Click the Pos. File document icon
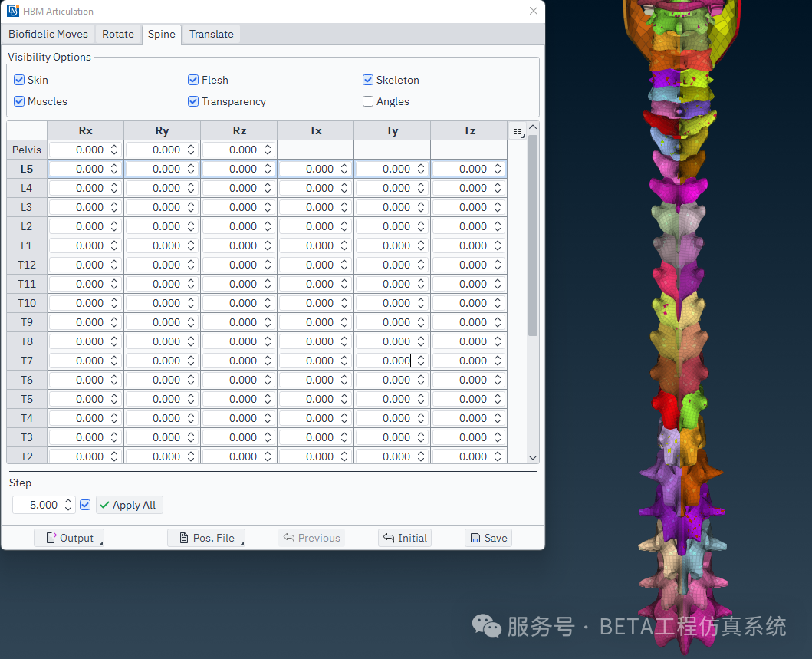 [x=183, y=538]
